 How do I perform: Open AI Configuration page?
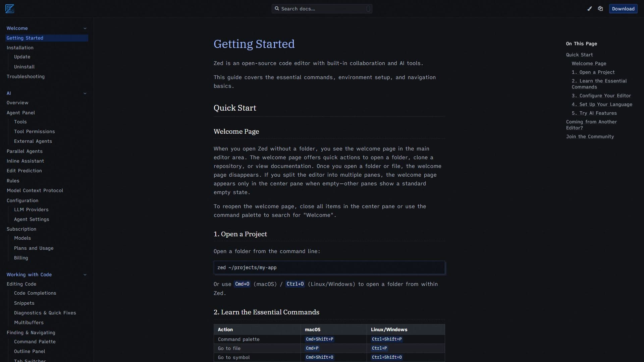tap(22, 200)
